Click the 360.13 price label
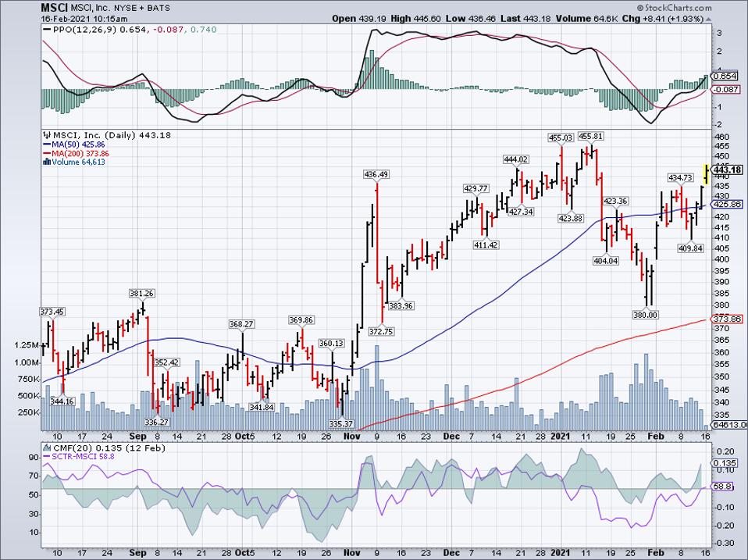The height and width of the screenshot is (560, 748). [331, 344]
